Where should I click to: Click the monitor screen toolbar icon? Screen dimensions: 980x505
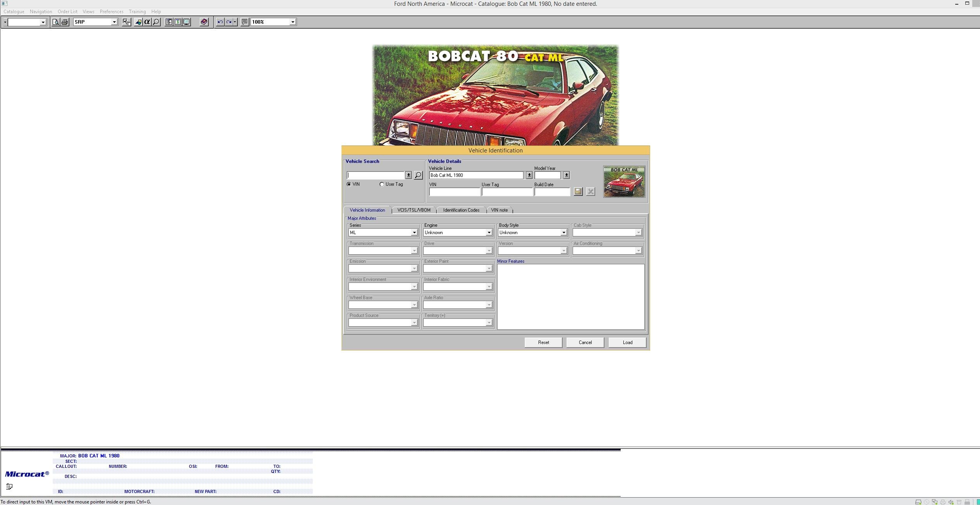187,22
